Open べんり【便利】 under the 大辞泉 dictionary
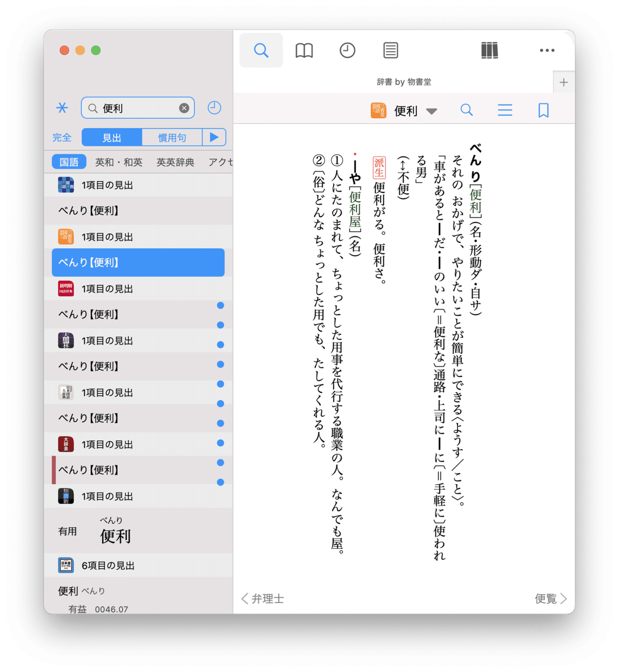Viewport: 619px width, 672px height. 138,470
